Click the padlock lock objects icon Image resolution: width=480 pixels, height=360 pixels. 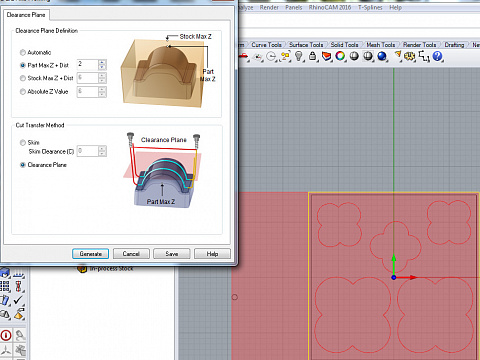(313, 56)
